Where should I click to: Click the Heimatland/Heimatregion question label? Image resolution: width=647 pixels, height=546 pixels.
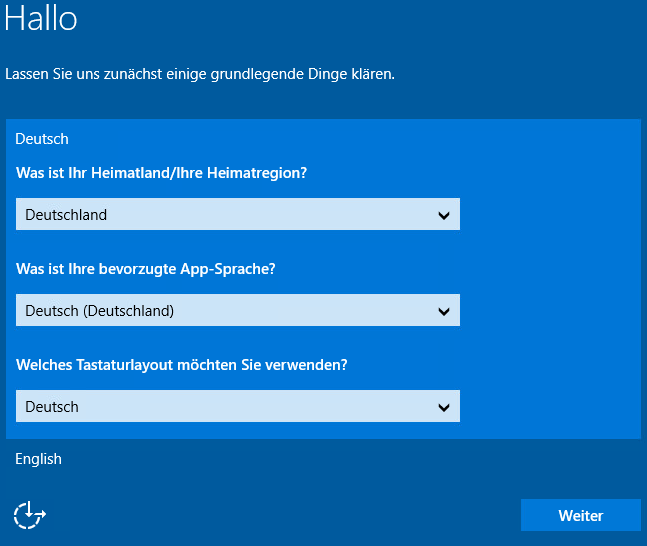point(161,173)
